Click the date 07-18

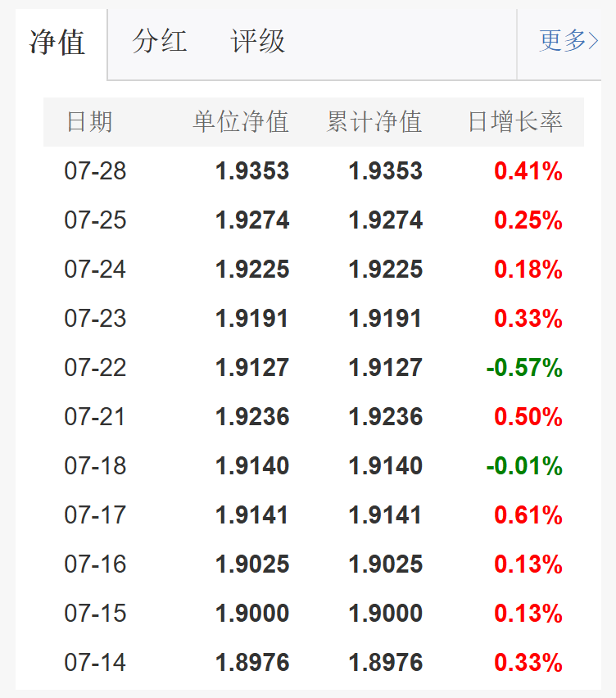pyautogui.click(x=95, y=465)
